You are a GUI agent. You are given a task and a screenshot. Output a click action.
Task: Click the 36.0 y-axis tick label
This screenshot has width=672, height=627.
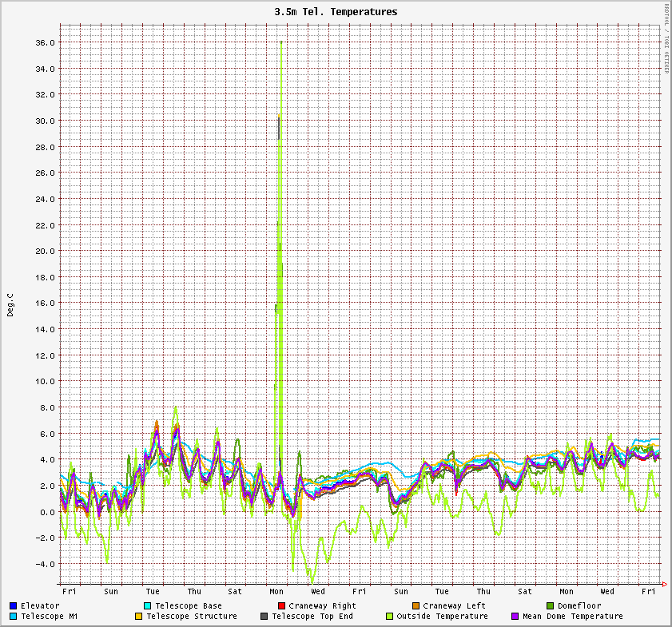44,42
